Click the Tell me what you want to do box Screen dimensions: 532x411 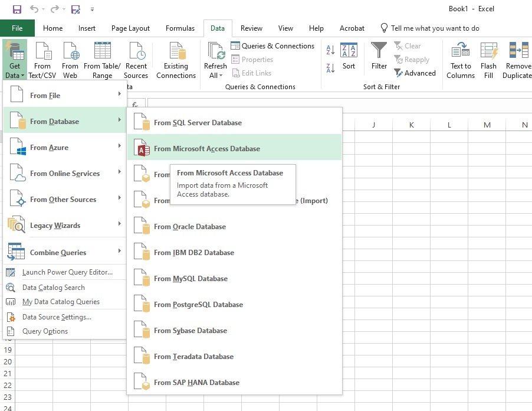430,28
